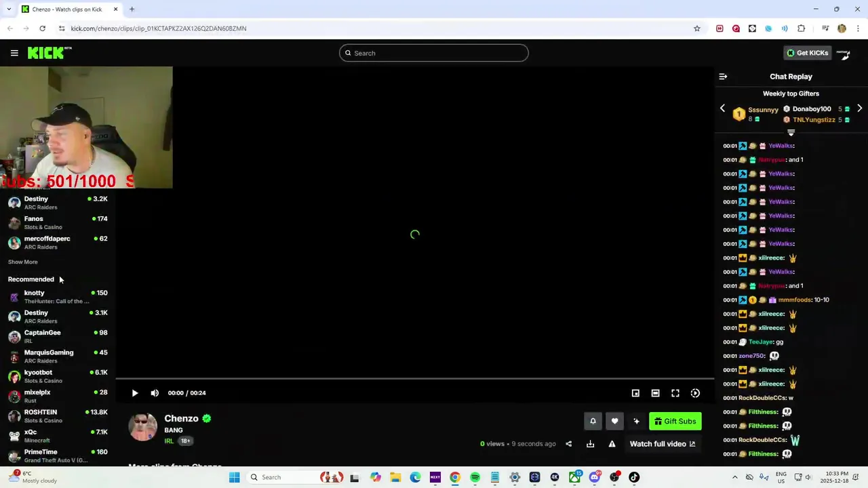Click Ssunnyy top gifter name
The image size is (868, 488).
[x=763, y=110]
